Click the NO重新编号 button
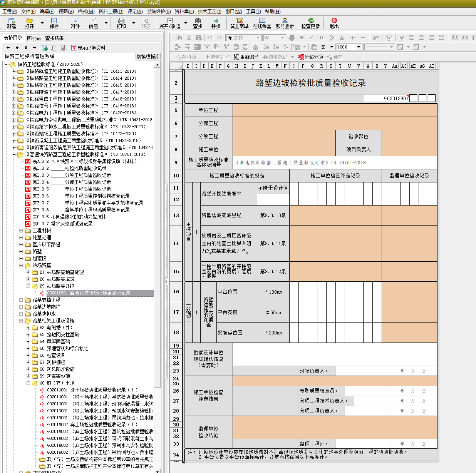The image size is (476, 473). 246,57
